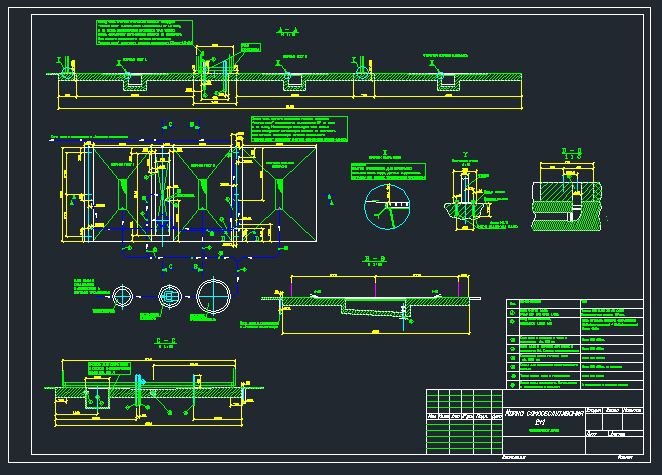Click the smallest pipe circle symbol
Screen dimensions: 662x475
(122, 297)
